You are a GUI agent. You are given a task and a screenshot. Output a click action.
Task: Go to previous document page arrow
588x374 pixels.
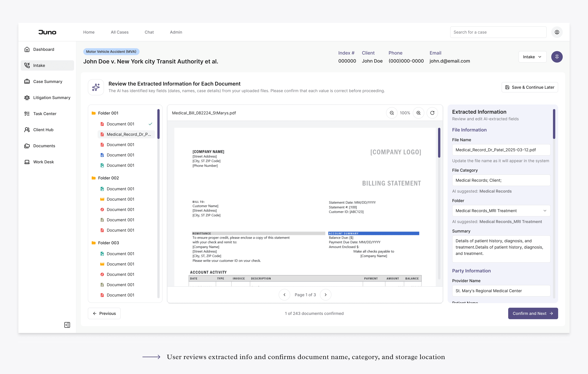(x=284, y=295)
